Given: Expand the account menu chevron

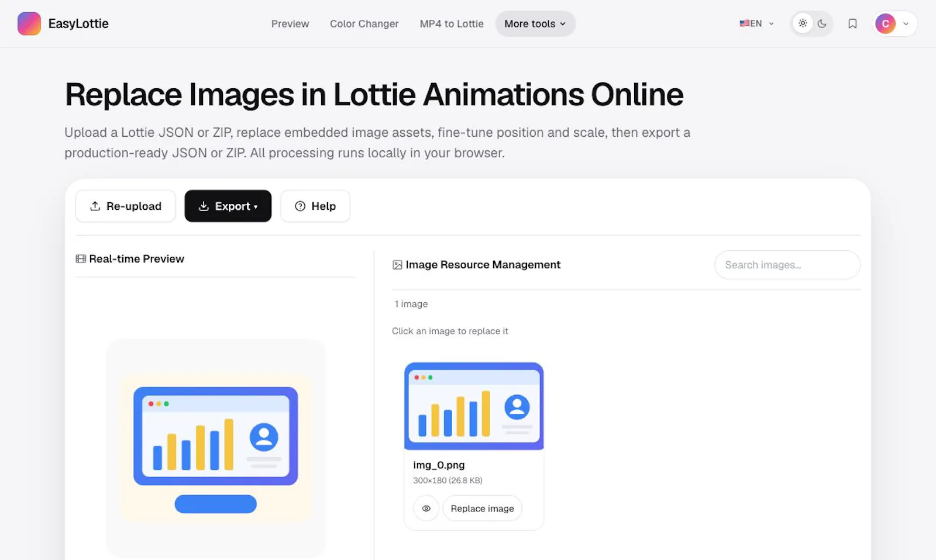Looking at the screenshot, I should [906, 24].
